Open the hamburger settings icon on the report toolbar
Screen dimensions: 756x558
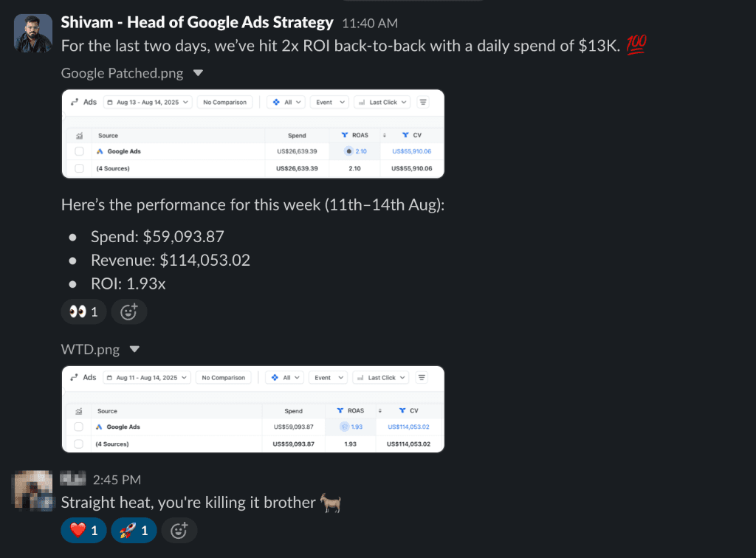[x=422, y=102]
